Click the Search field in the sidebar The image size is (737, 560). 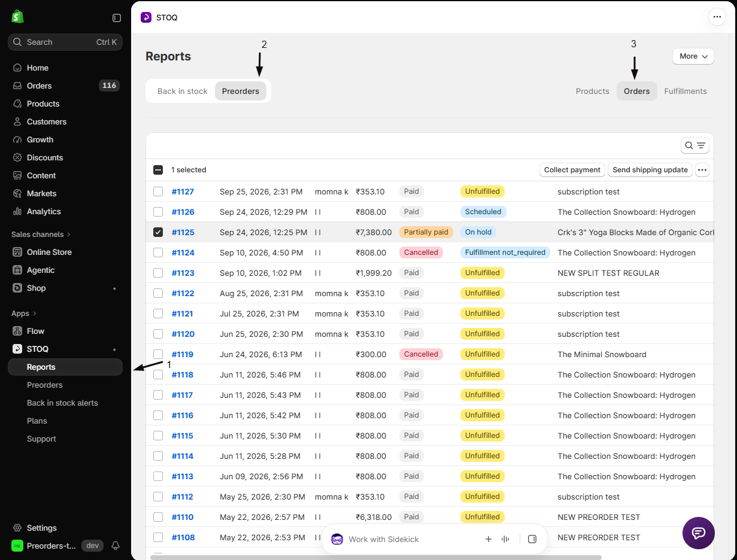[65, 42]
